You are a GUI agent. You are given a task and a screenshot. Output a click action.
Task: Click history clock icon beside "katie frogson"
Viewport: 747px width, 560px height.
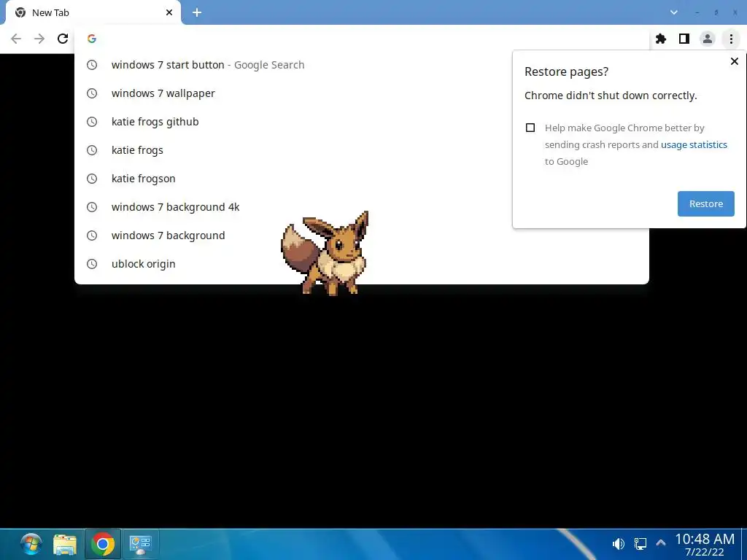pos(92,179)
